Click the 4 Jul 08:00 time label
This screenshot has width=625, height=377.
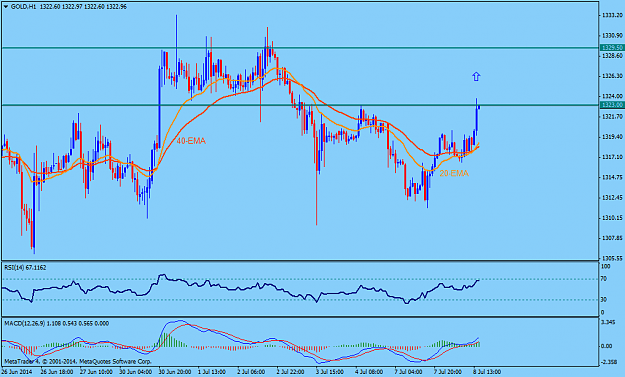370,372
